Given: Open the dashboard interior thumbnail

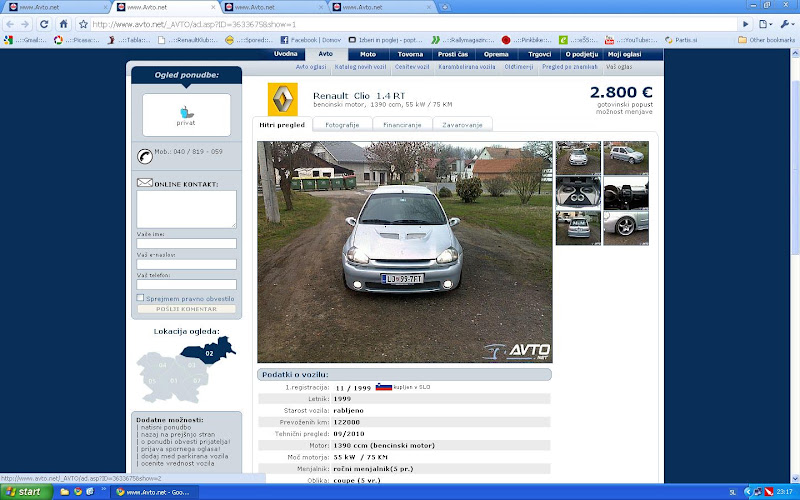Looking at the screenshot, I should (626, 193).
